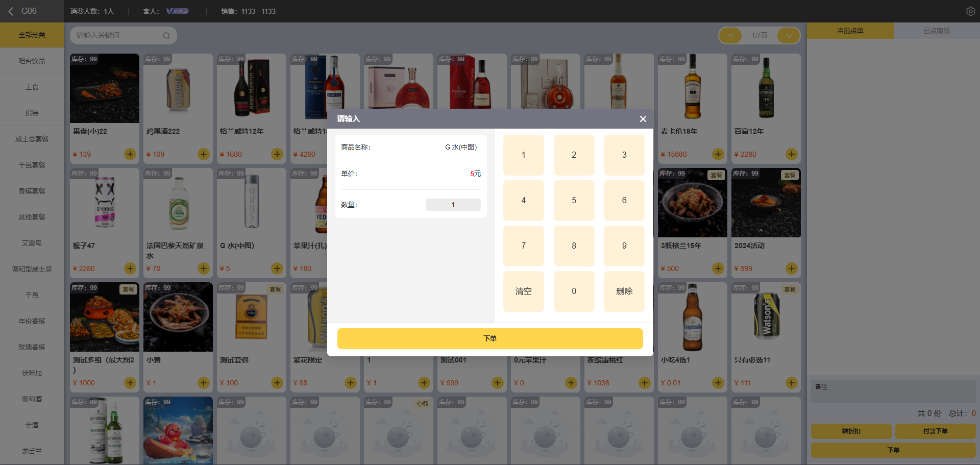980x465 pixels.
Task: Click keypad digit 1
Action: (x=524, y=155)
